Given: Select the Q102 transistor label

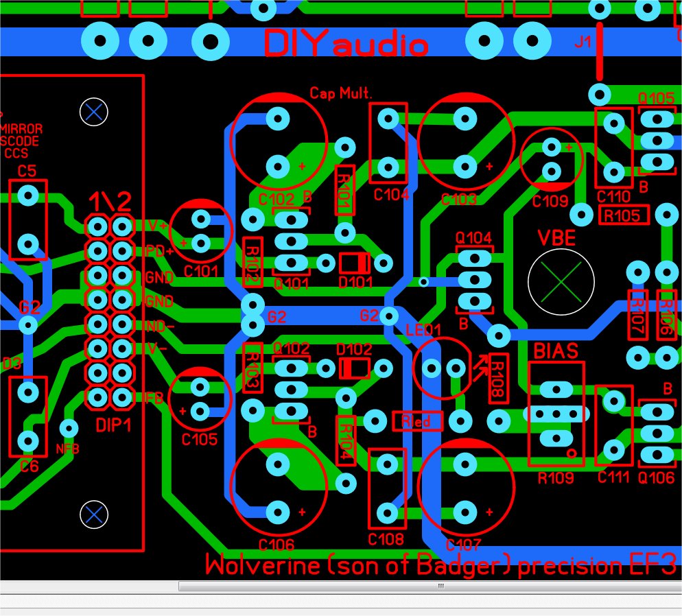Looking at the screenshot, I should point(291,348).
